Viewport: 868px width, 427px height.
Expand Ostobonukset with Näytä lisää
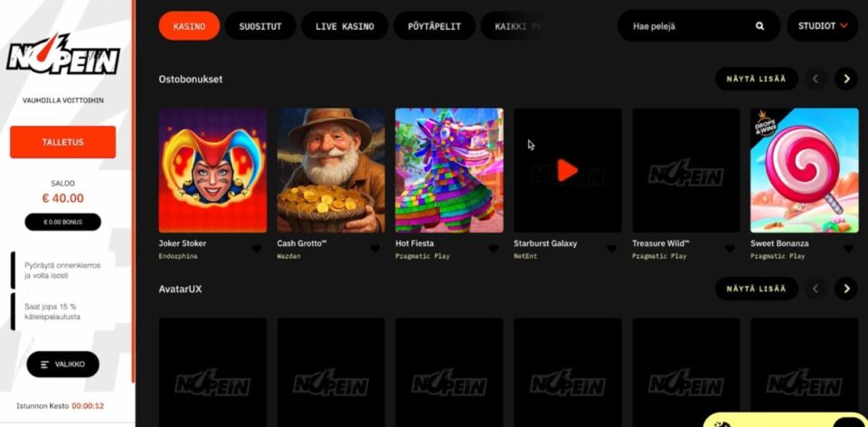coord(756,79)
